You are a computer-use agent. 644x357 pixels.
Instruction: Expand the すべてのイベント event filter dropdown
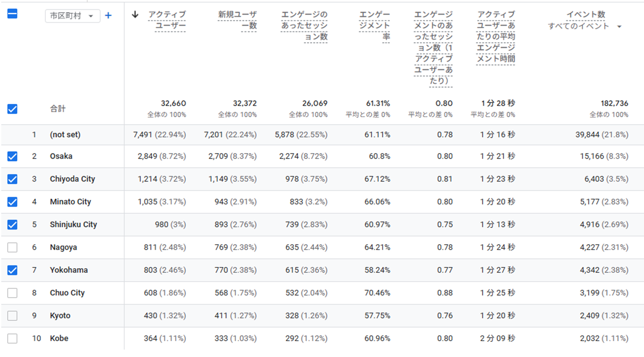[584, 26]
